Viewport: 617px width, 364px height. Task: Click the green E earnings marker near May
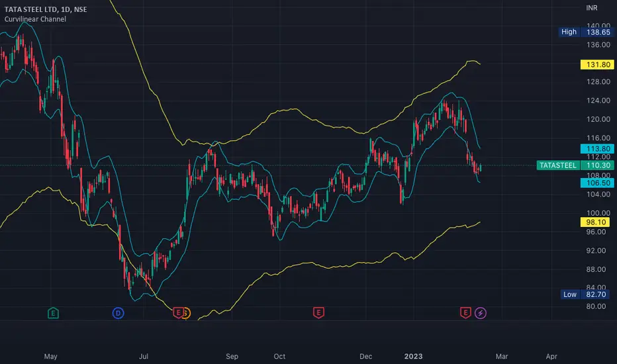click(53, 313)
